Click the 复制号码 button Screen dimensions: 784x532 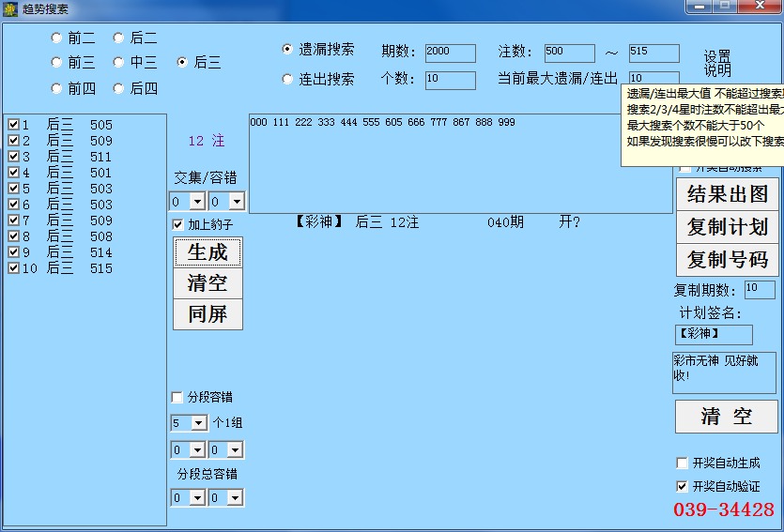727,260
